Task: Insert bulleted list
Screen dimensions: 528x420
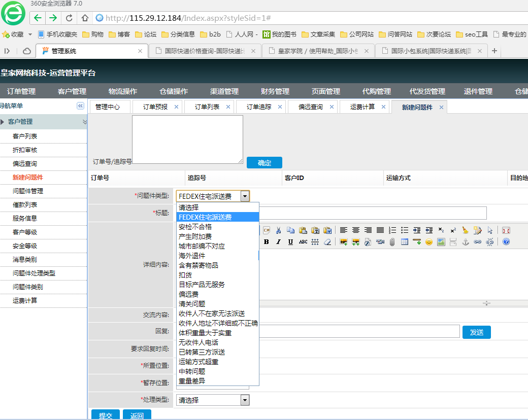Action: tap(405, 230)
